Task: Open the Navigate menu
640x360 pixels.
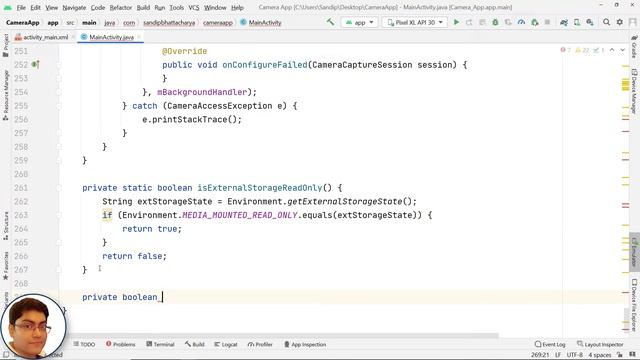Action: click(x=74, y=7)
